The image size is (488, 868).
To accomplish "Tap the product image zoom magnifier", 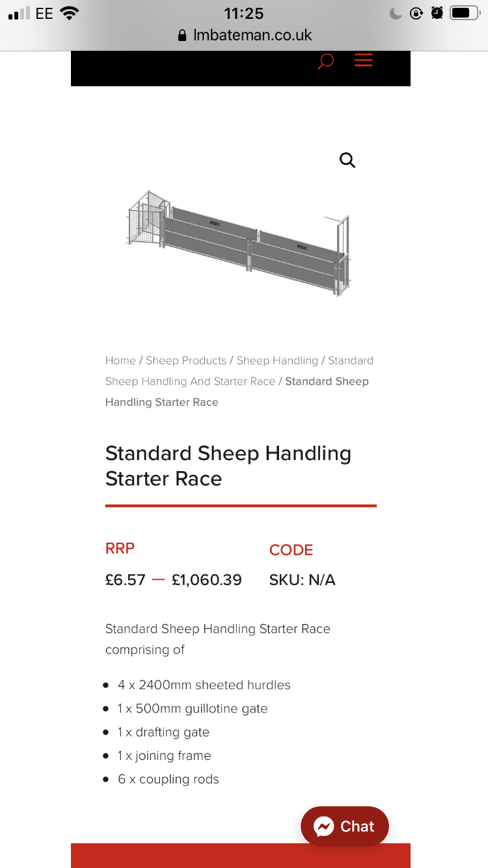I will click(x=347, y=160).
